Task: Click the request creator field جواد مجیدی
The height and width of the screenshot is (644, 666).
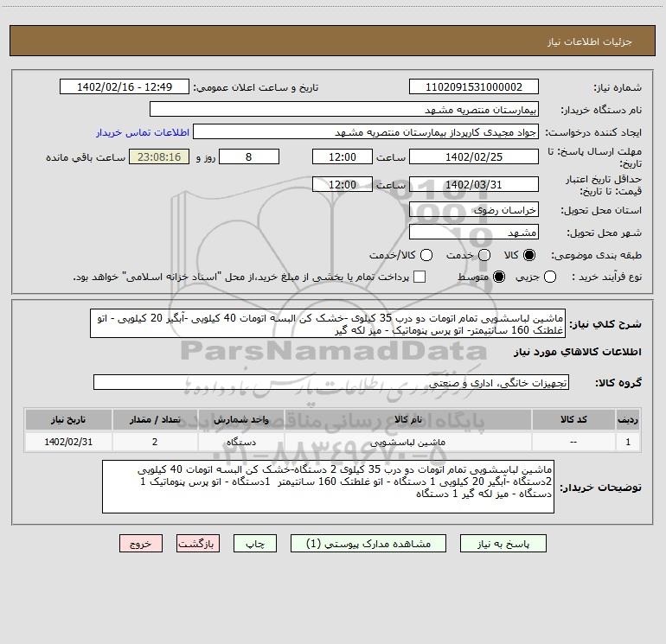Action: [x=366, y=132]
